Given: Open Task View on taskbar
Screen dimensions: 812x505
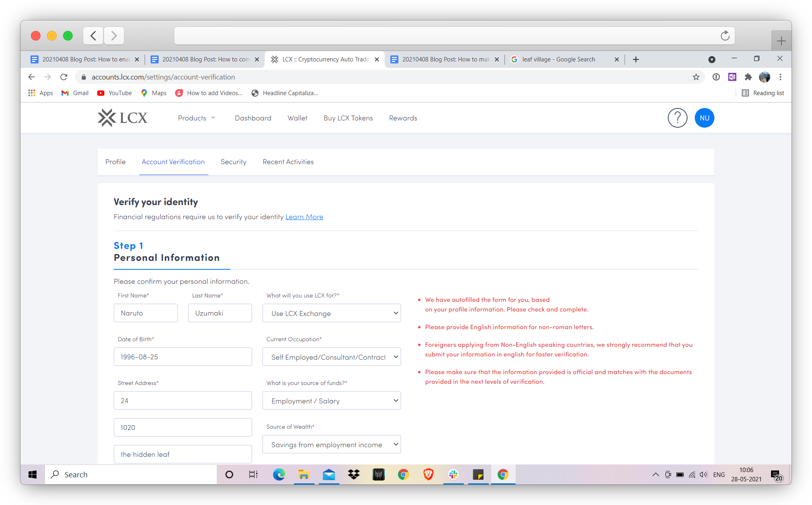Looking at the screenshot, I should coord(253,474).
